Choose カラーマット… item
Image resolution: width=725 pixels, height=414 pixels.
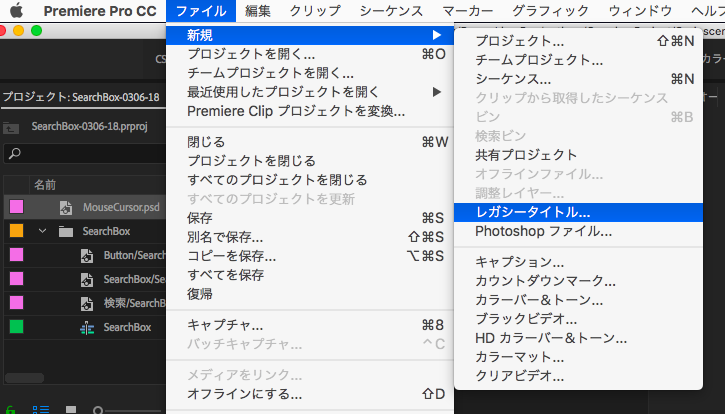578,357
